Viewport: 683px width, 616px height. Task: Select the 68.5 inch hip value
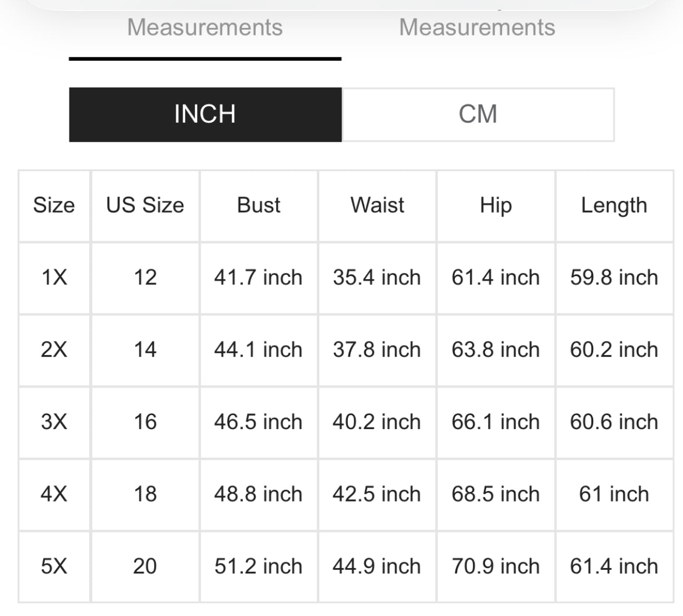click(496, 494)
